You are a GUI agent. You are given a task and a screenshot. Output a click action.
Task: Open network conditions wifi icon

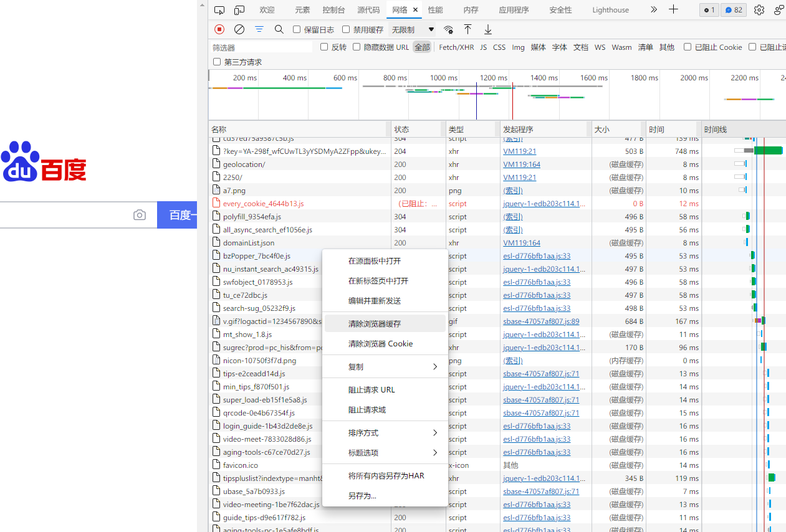point(448,29)
